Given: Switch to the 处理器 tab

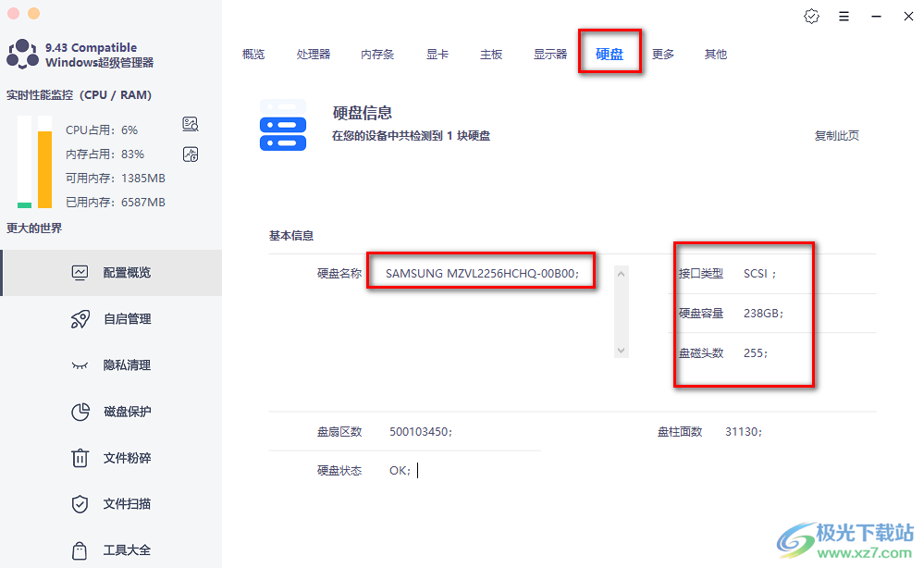Looking at the screenshot, I should point(314,55).
